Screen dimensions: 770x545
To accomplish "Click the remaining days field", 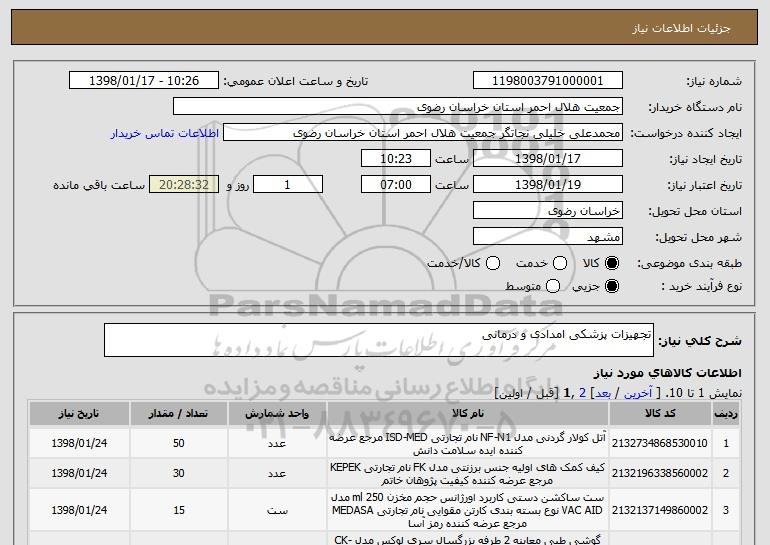I will click(x=288, y=185).
